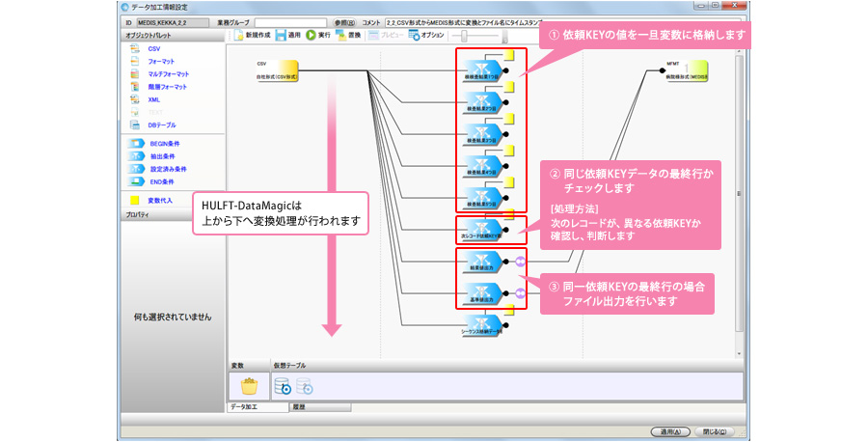Choose 変数代入 yellow square in palette
868x442 pixels.
tap(135, 201)
